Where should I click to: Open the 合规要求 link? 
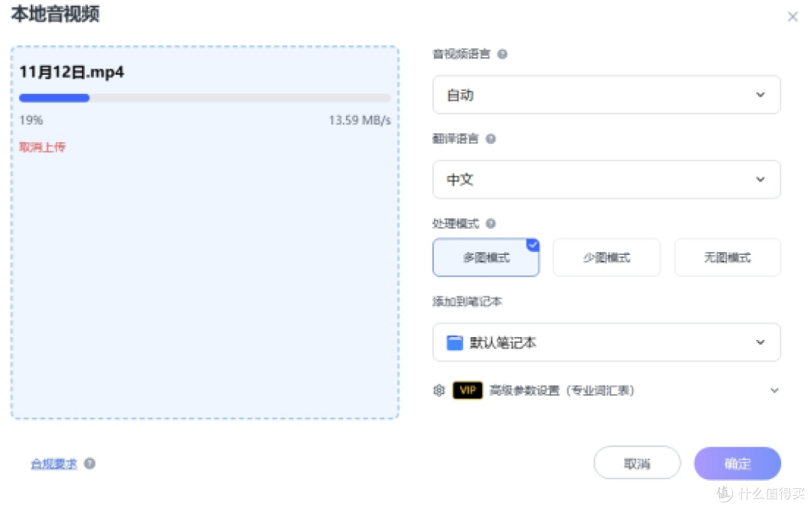point(54,464)
